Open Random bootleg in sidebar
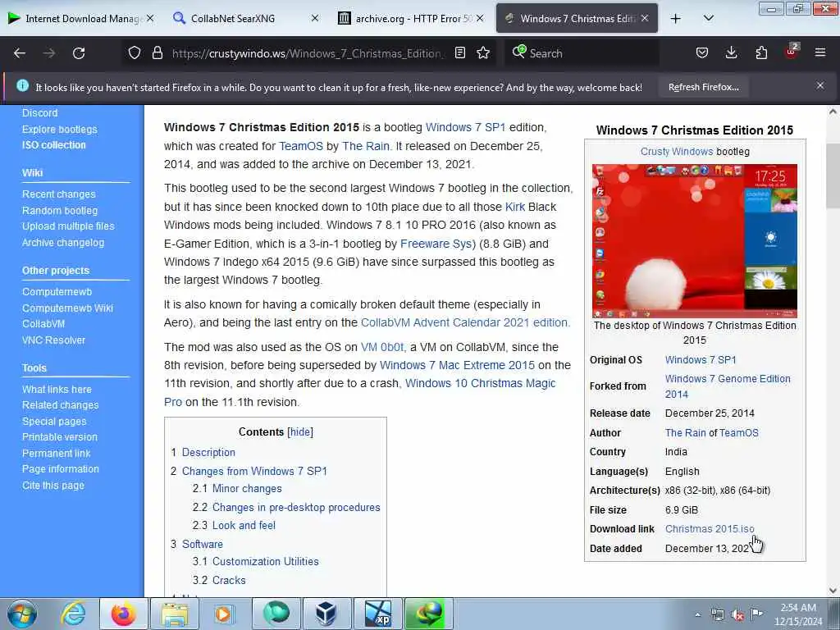This screenshot has height=630, width=840. (x=60, y=211)
